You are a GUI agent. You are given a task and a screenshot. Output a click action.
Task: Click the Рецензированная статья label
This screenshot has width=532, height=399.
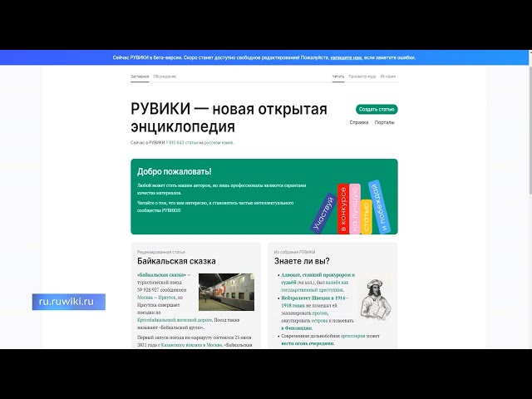click(160, 252)
